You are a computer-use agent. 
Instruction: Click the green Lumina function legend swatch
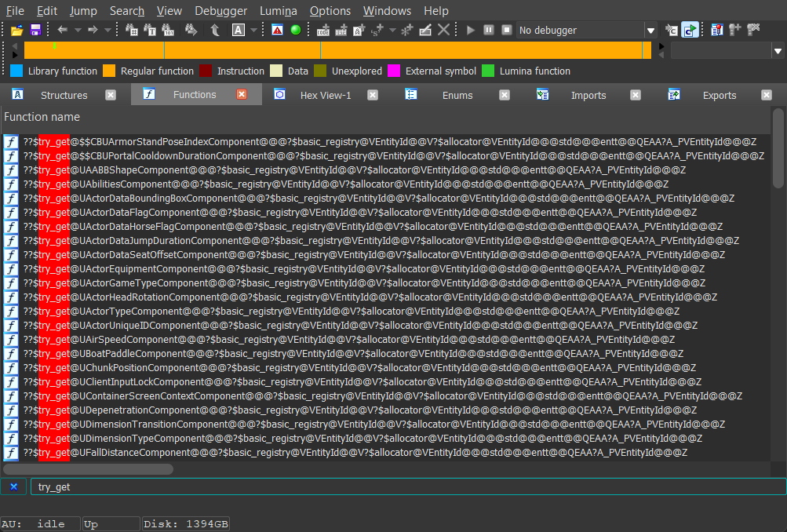(488, 71)
